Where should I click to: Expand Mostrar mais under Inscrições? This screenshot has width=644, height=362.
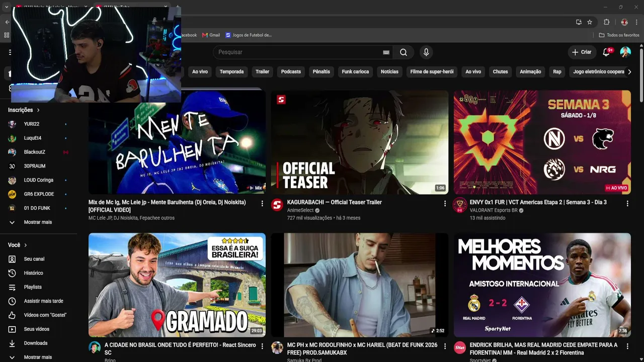39,222
